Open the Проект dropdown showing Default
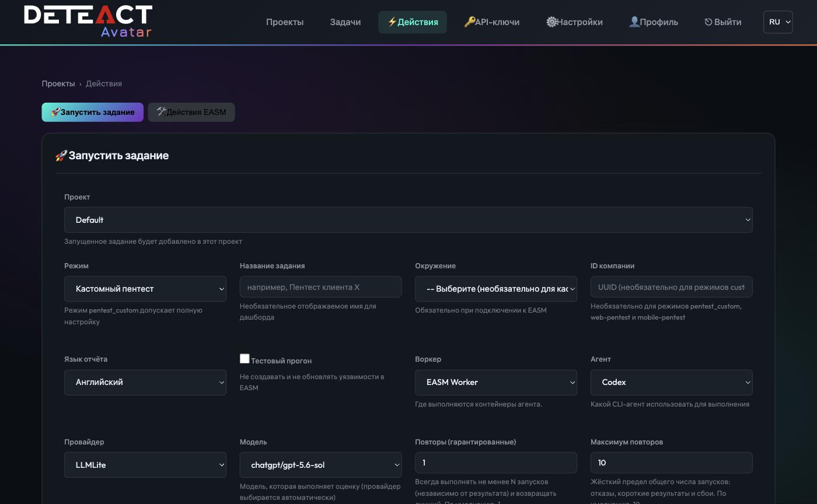The height and width of the screenshot is (504, 817). pyautogui.click(x=408, y=220)
